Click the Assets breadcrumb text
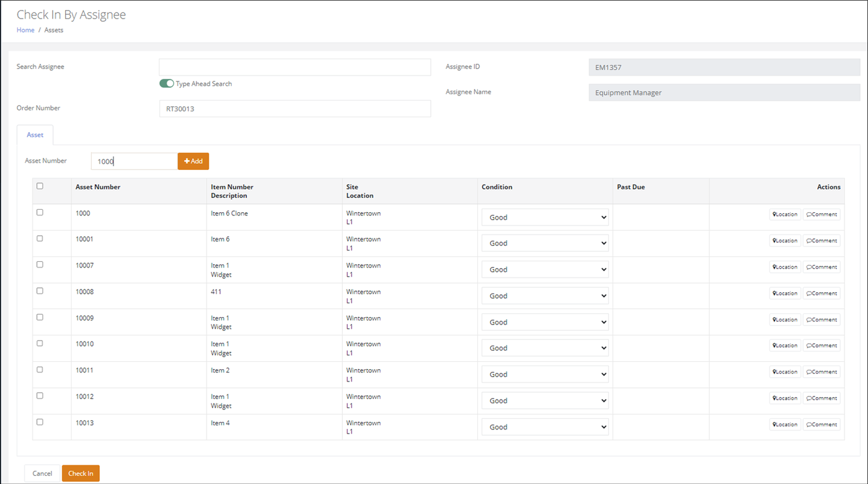Image resolution: width=868 pixels, height=484 pixels. pyautogui.click(x=54, y=30)
